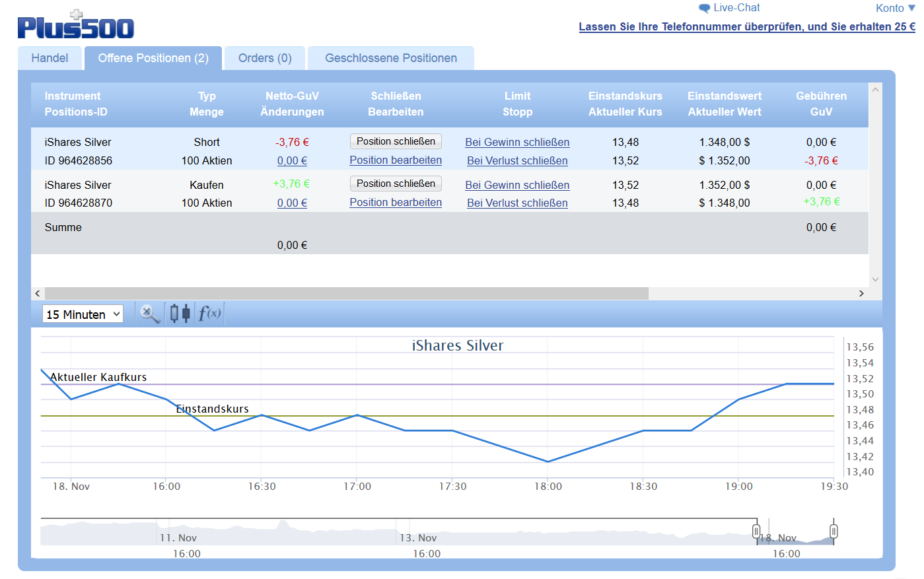The height and width of the screenshot is (579, 924).
Task: Click the horizontal scrollbar left arrow
Action: [x=38, y=293]
